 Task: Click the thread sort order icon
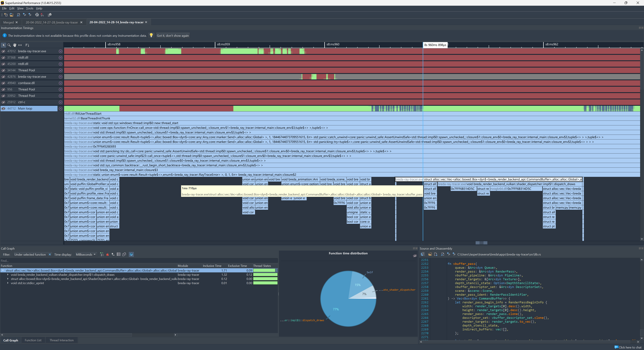27,45
